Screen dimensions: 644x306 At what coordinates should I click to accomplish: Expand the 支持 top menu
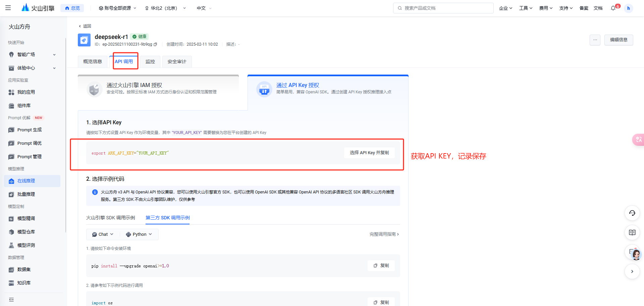tap(566, 8)
